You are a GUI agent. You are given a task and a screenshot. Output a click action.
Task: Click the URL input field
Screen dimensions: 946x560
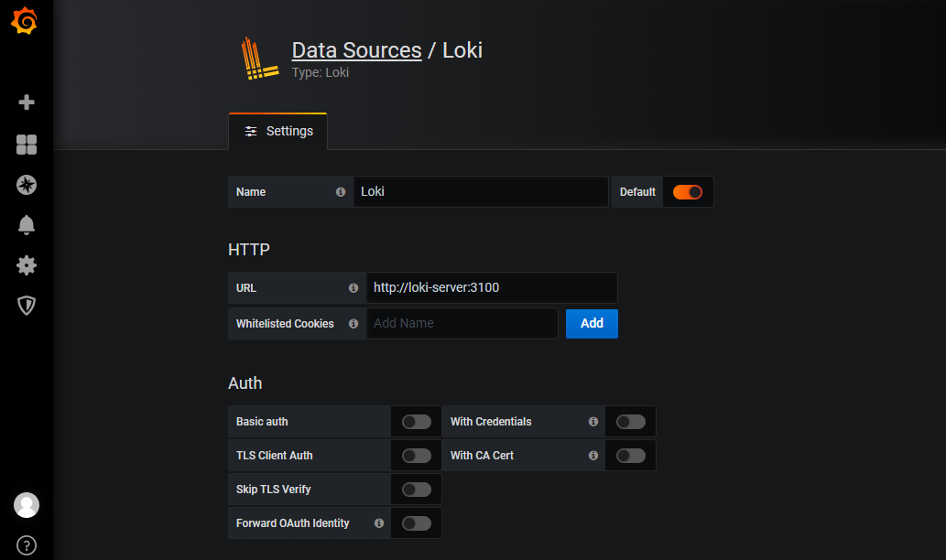491,287
